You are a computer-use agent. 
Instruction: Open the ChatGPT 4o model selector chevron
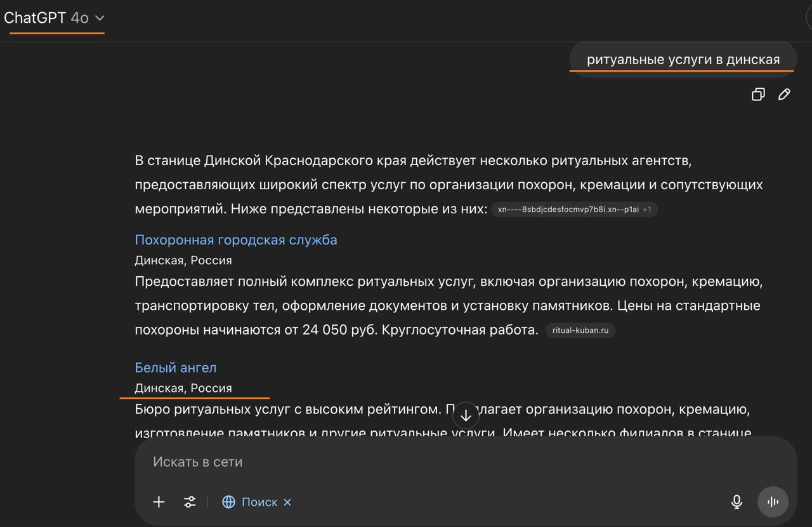point(100,18)
